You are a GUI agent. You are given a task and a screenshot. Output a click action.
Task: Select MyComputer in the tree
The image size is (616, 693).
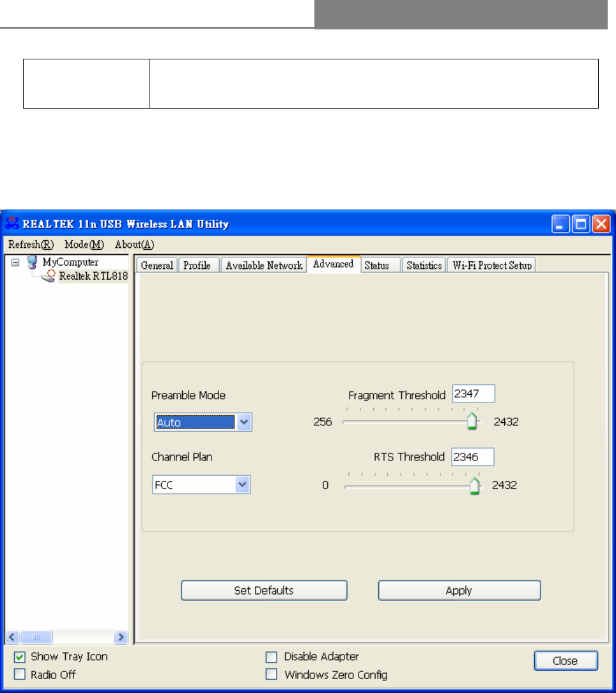click(x=70, y=262)
